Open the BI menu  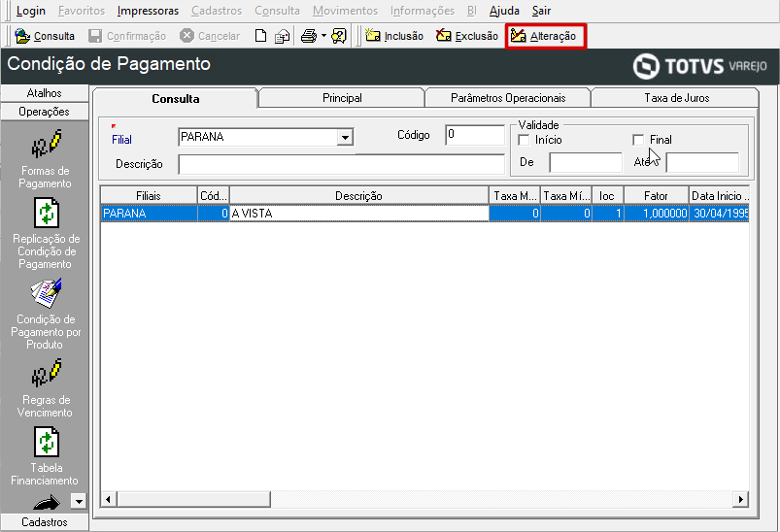coord(471,11)
